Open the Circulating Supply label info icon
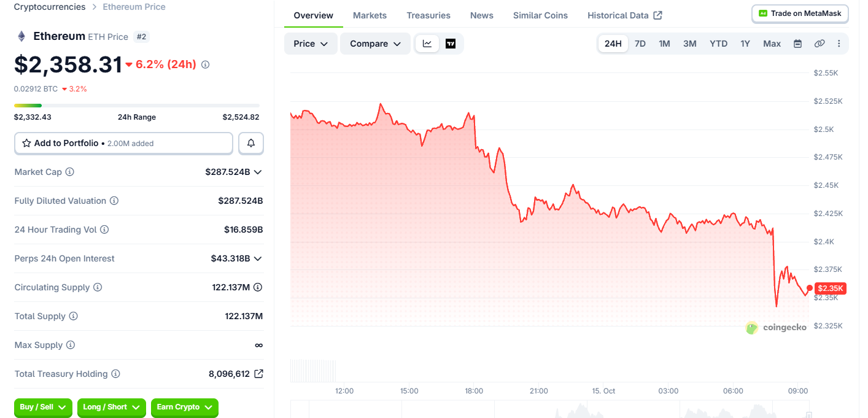This screenshot has width=868, height=418. [98, 287]
